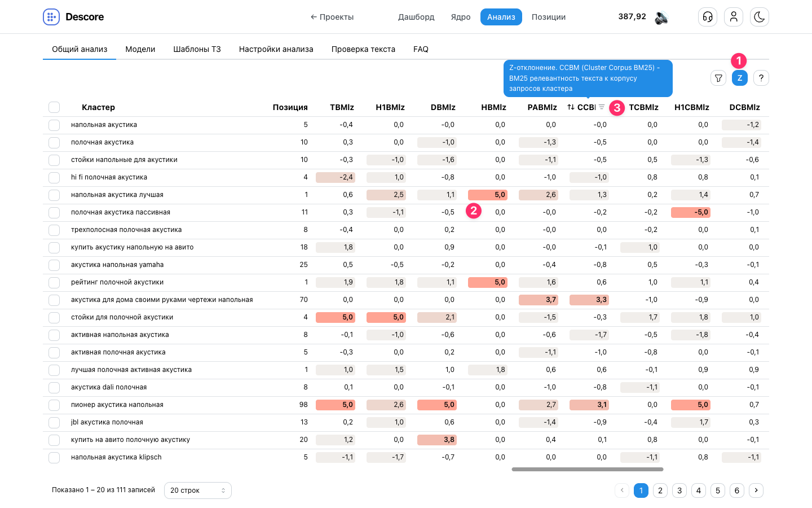The image size is (812, 508).
Task: Check the row 'полочная акустика'
Action: click(54, 142)
